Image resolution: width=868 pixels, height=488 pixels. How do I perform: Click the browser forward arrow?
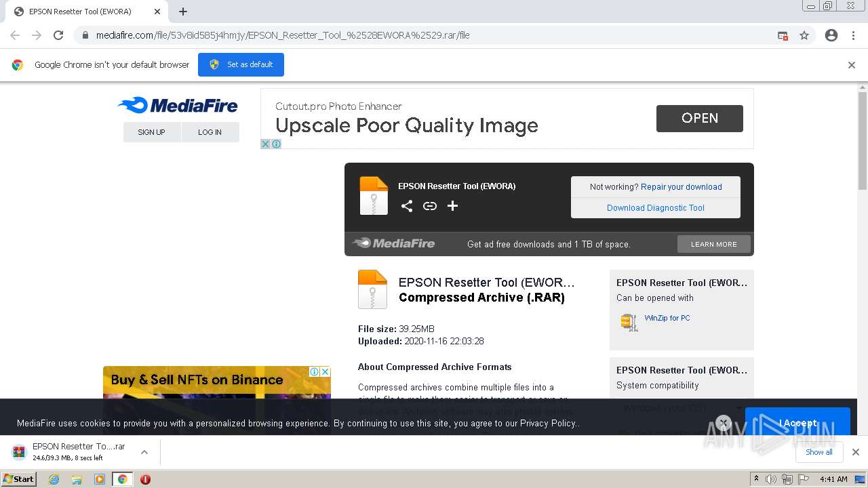click(x=37, y=35)
